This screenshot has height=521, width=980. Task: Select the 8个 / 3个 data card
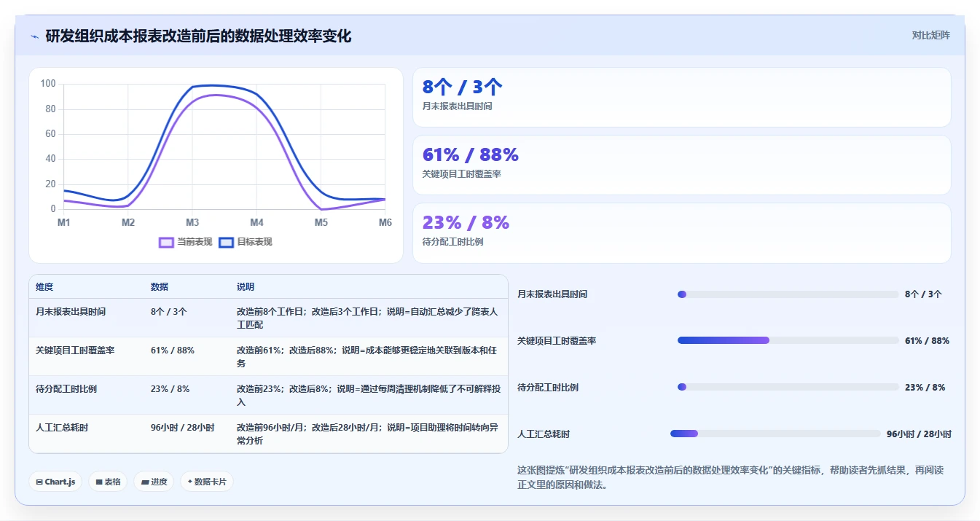click(681, 97)
